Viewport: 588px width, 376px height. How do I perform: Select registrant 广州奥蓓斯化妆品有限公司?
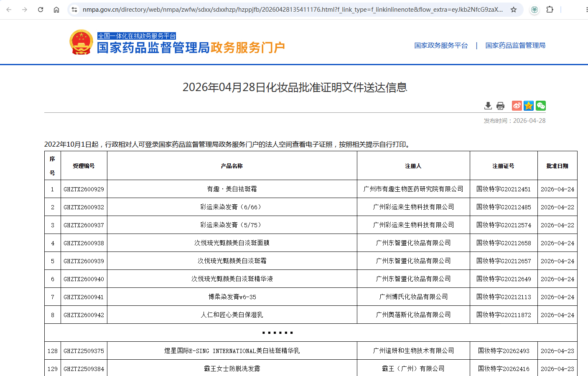[413, 315]
